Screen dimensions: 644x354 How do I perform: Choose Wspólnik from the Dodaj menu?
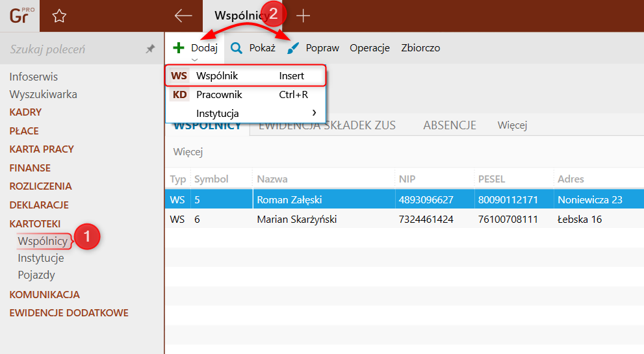246,75
